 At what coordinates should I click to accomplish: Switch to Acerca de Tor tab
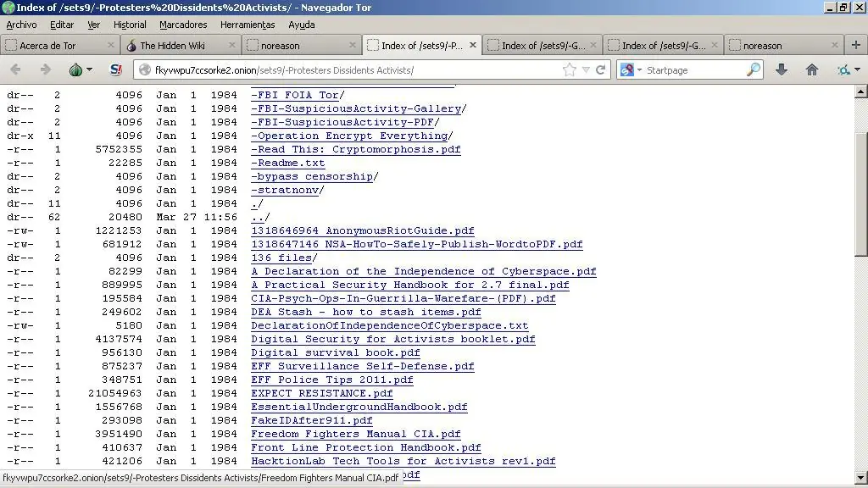coord(60,46)
